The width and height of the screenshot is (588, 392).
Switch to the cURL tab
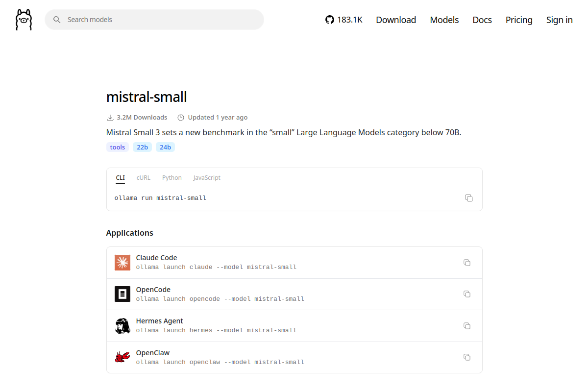coord(144,178)
